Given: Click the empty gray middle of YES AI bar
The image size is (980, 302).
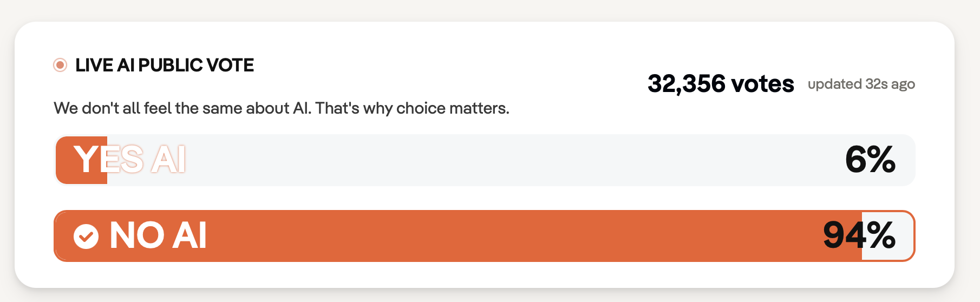Looking at the screenshot, I should (x=487, y=160).
